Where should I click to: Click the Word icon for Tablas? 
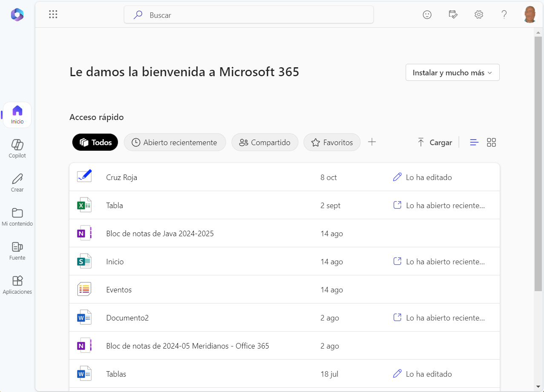pos(84,374)
